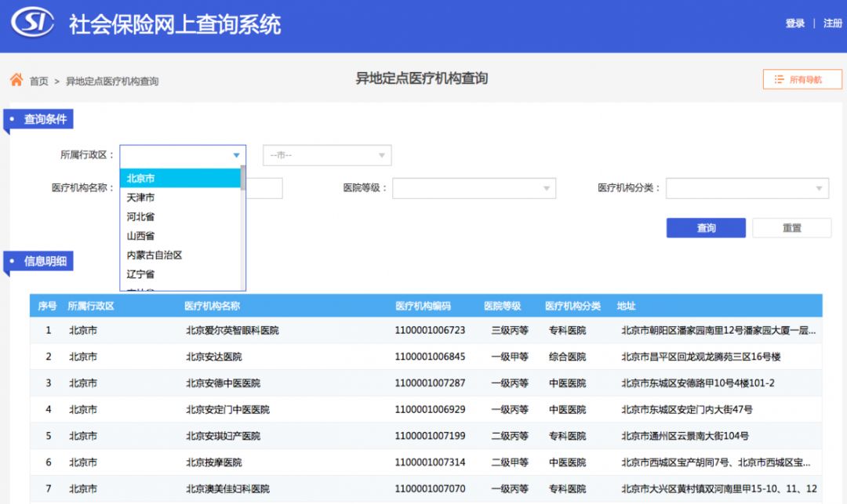Viewport: 847px width, 504px height.
Task: Click the SI social insurance logo
Action: [x=32, y=24]
